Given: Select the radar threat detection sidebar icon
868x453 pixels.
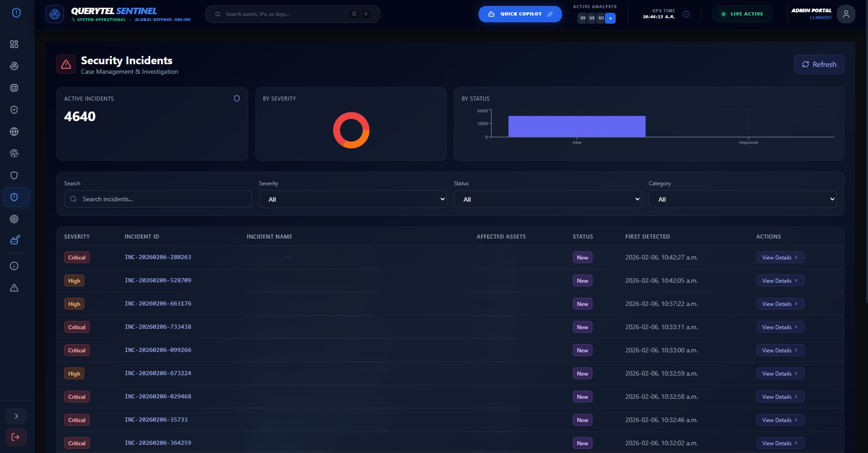Looking at the screenshot, I should [x=15, y=66].
